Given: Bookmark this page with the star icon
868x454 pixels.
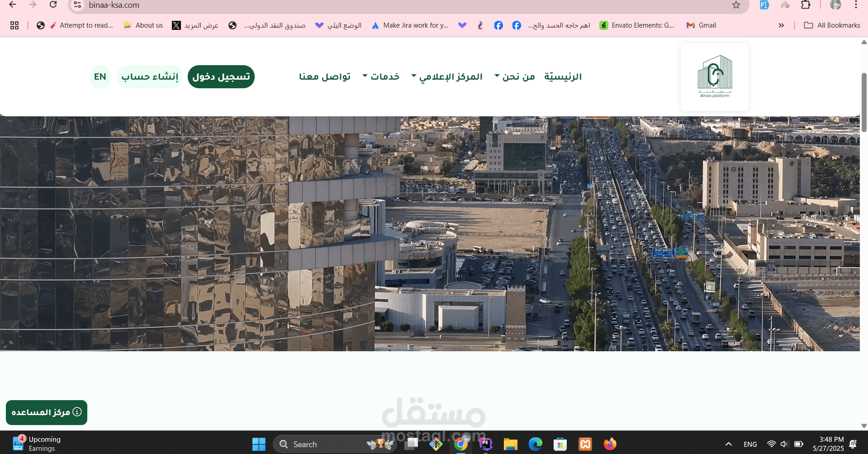Looking at the screenshot, I should point(736,5).
